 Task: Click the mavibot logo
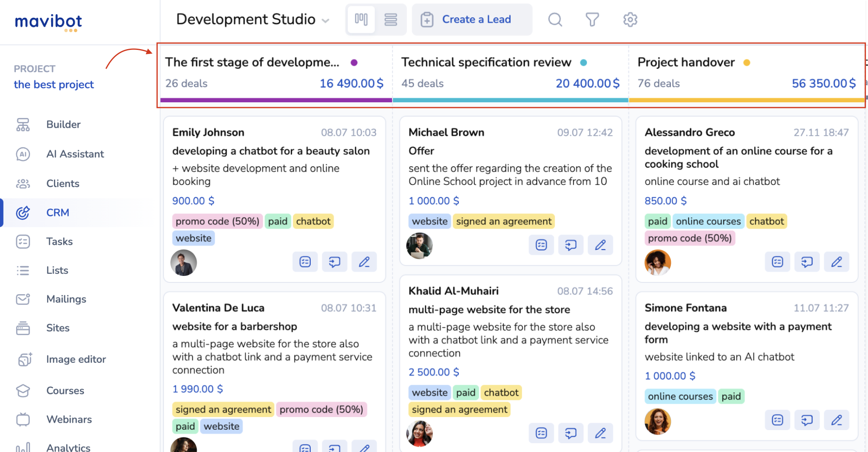48,22
